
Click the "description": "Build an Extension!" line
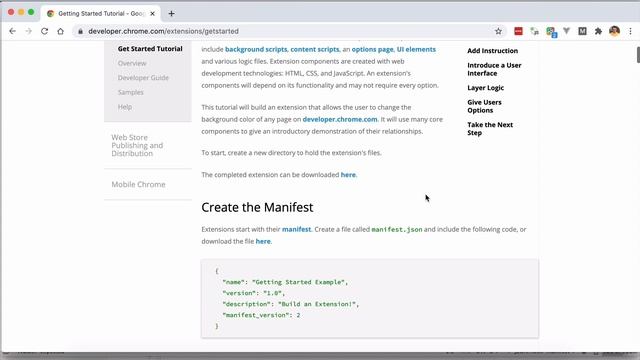coord(291,304)
